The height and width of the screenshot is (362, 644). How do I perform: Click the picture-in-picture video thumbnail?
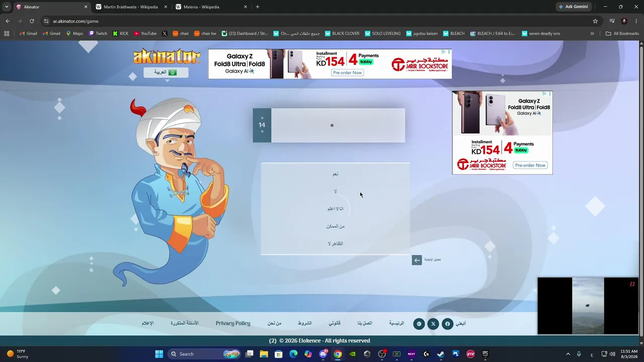tap(588, 306)
